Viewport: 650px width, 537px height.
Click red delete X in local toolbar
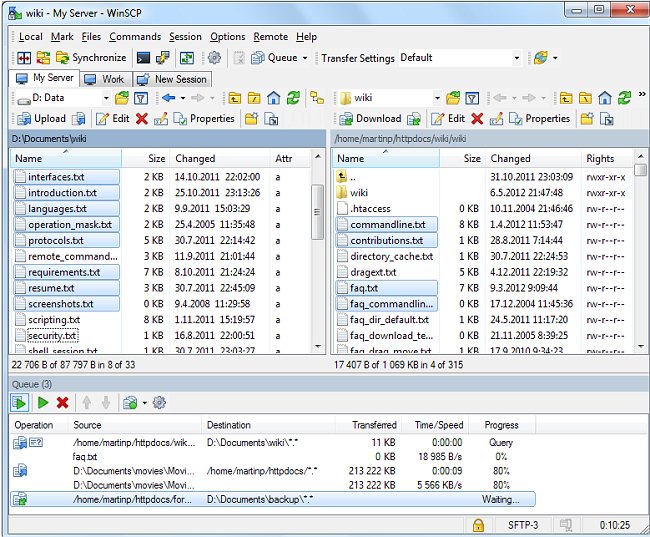[x=142, y=118]
